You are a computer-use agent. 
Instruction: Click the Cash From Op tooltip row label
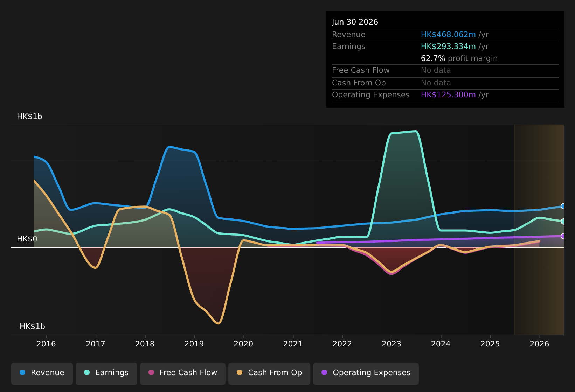click(x=359, y=83)
